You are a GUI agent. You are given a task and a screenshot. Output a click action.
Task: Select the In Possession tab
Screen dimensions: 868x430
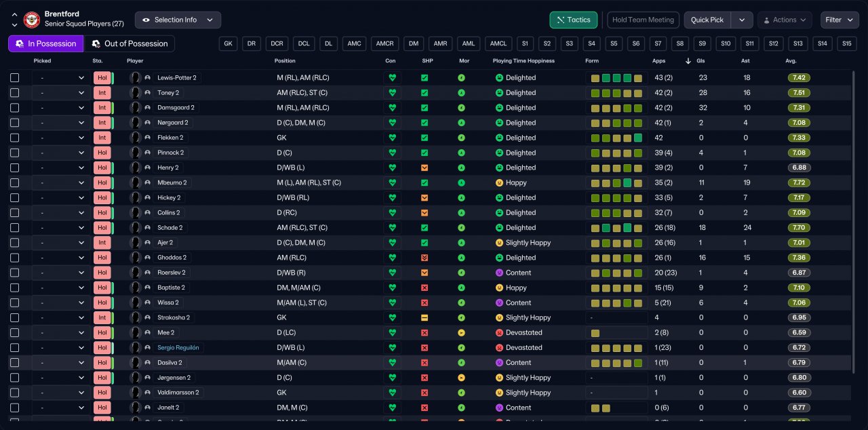pos(46,43)
